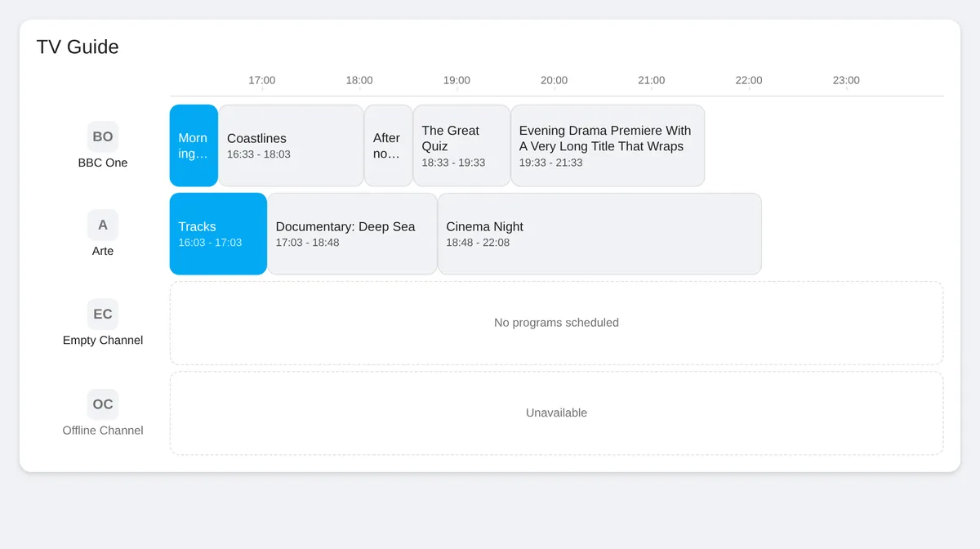This screenshot has width=980, height=549.
Task: Select the 19:00 time marker
Action: coord(457,80)
